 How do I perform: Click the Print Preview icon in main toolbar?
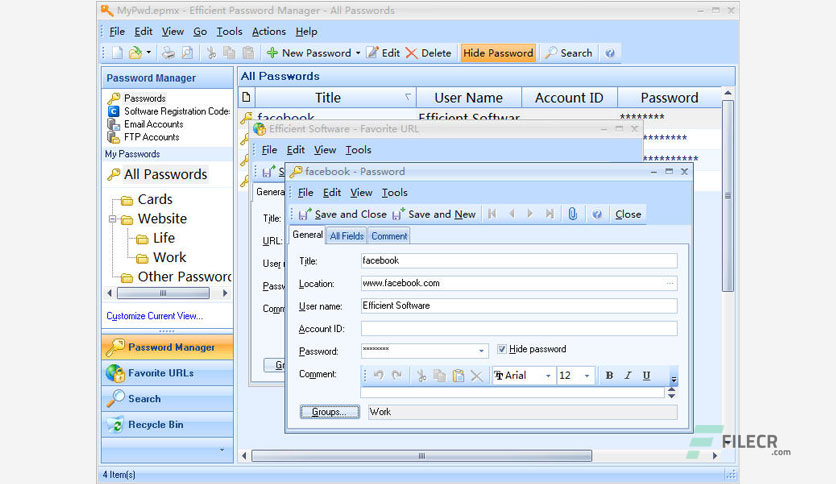(187, 53)
